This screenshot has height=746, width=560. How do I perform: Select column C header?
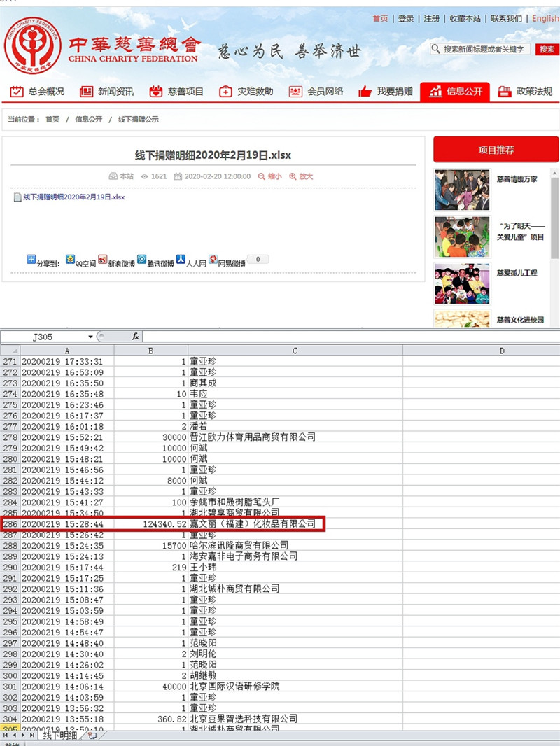295,351
